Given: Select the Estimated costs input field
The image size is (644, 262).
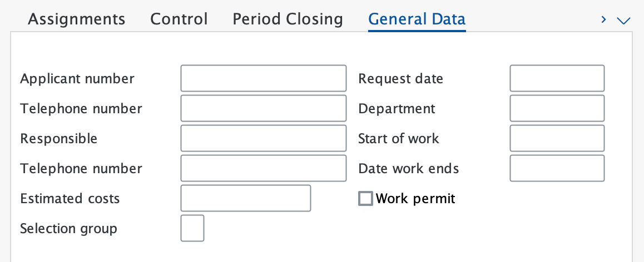Looking at the screenshot, I should click(246, 198).
